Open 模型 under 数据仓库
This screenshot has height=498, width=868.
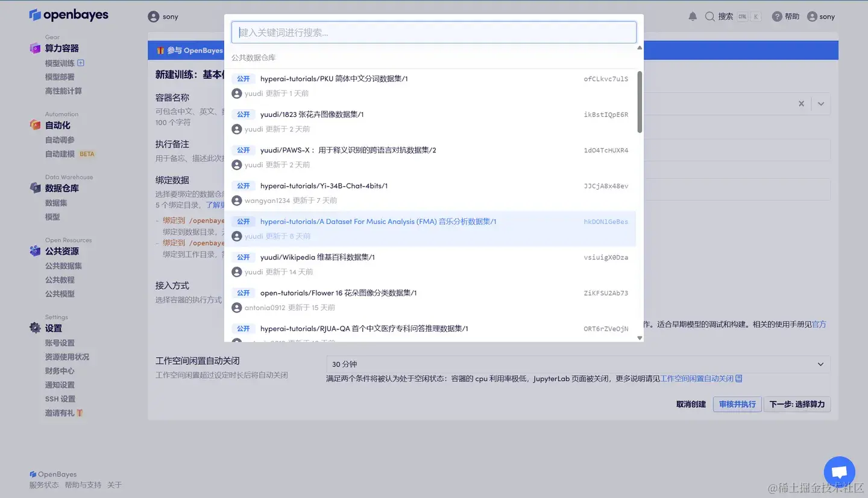(x=52, y=217)
